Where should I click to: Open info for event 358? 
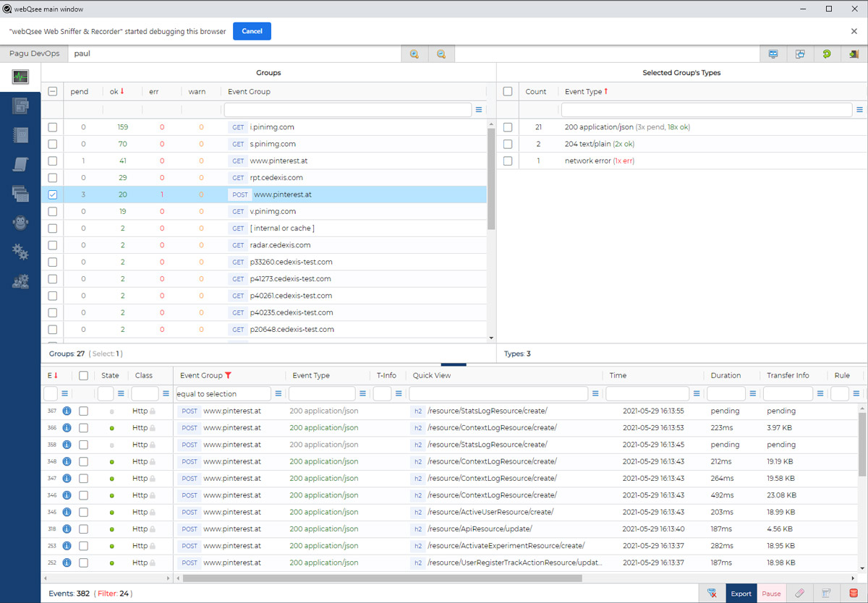67,445
